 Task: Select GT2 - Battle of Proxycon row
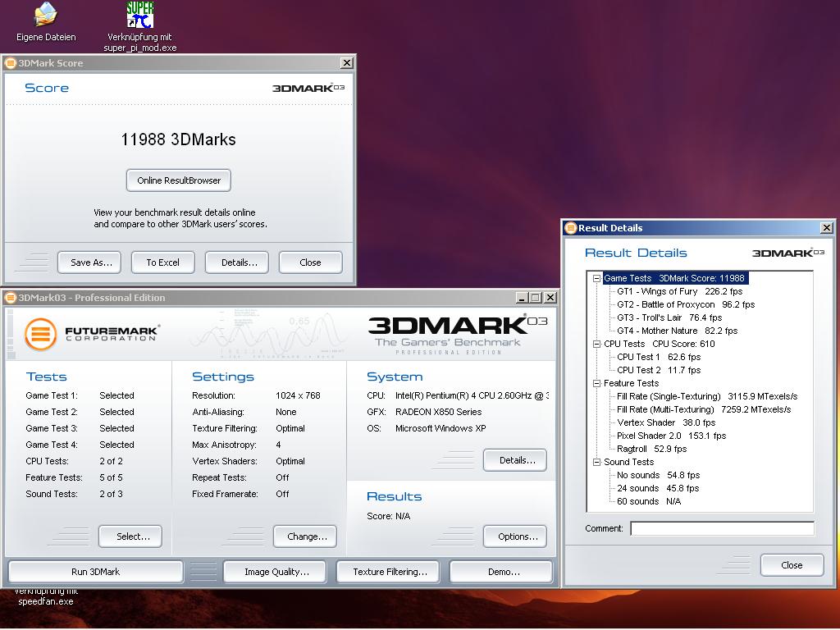(x=686, y=305)
